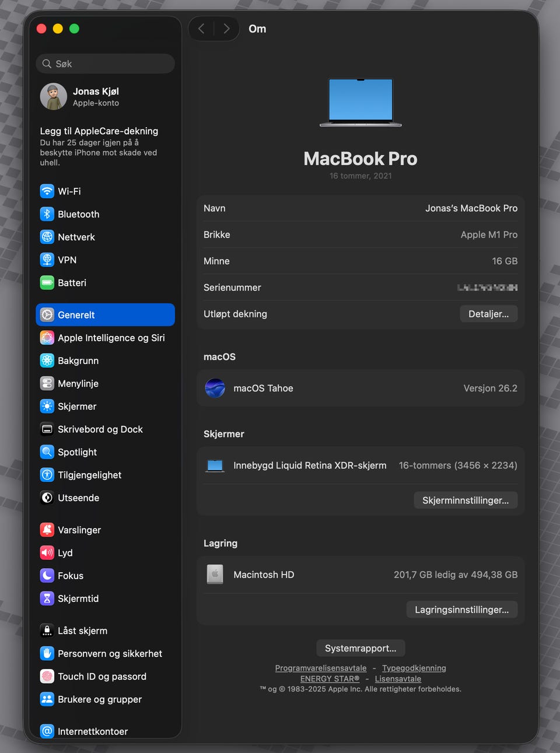Click the Utseende appearance icon
Screen dimensions: 560x753
point(47,498)
